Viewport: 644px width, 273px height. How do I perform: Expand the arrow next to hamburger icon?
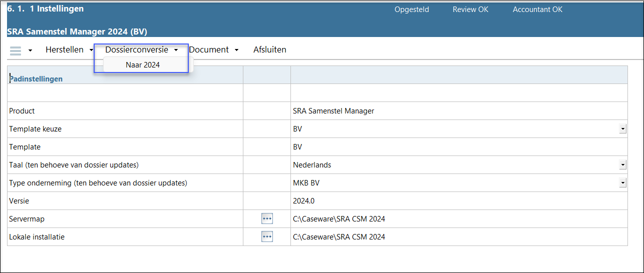(x=30, y=50)
